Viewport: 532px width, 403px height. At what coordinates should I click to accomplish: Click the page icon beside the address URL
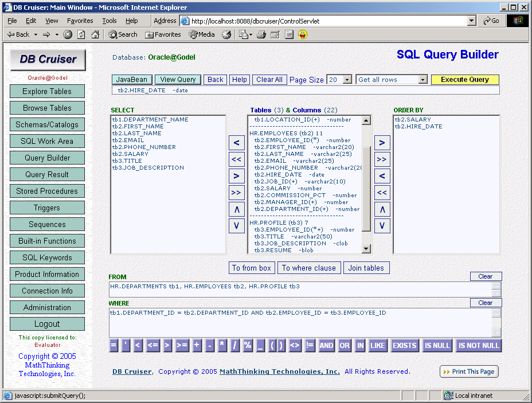coord(185,21)
